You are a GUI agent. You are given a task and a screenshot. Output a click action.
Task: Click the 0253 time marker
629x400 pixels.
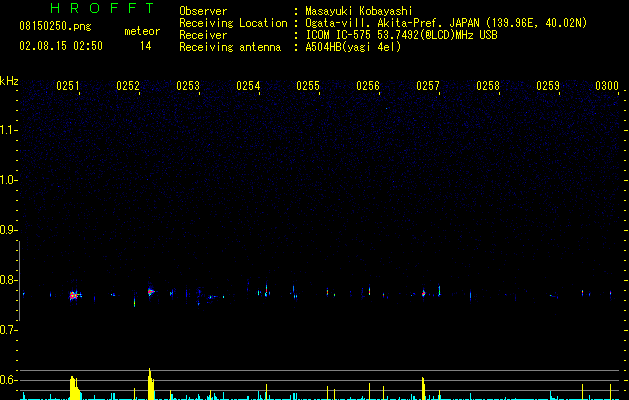(188, 86)
